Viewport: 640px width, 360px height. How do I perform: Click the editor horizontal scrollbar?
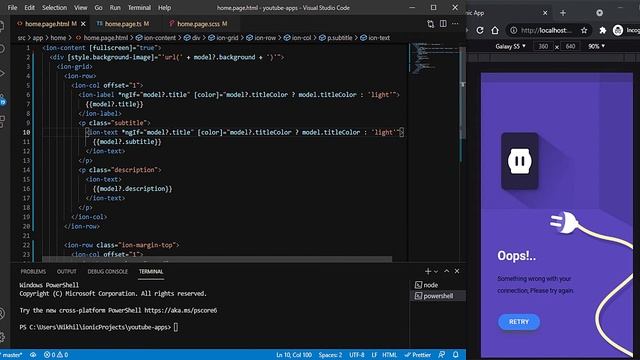click(217, 259)
